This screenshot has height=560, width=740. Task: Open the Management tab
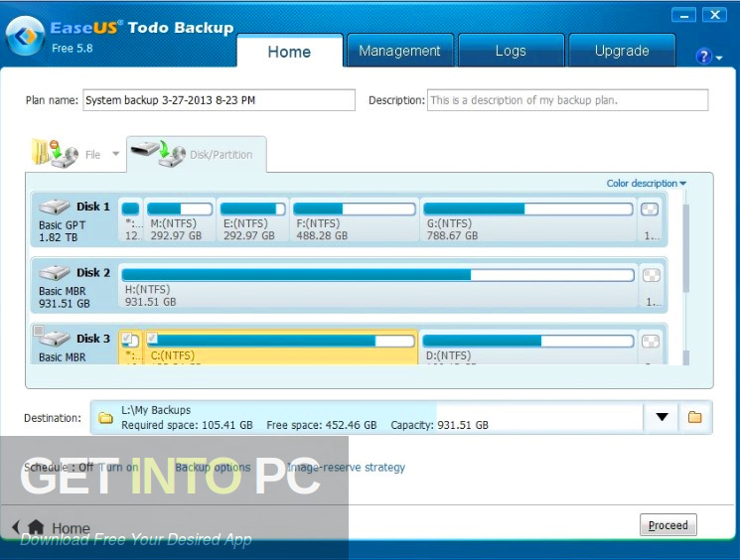click(399, 51)
